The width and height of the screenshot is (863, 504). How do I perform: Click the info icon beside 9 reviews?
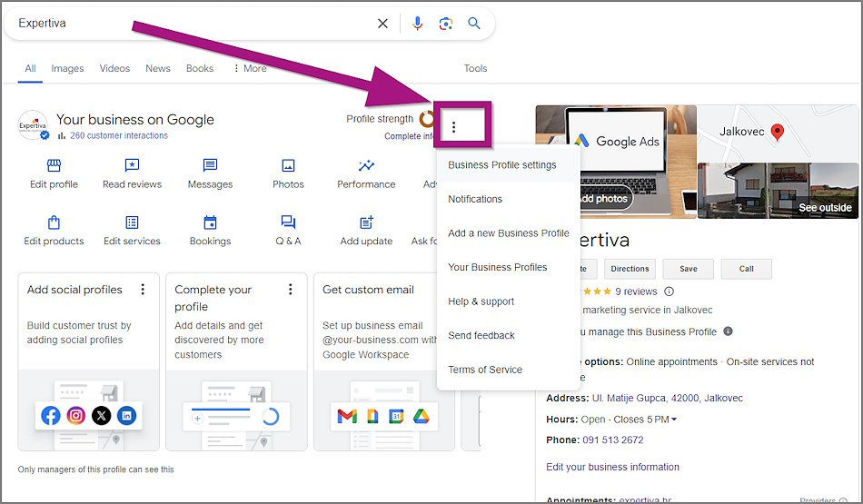point(669,292)
